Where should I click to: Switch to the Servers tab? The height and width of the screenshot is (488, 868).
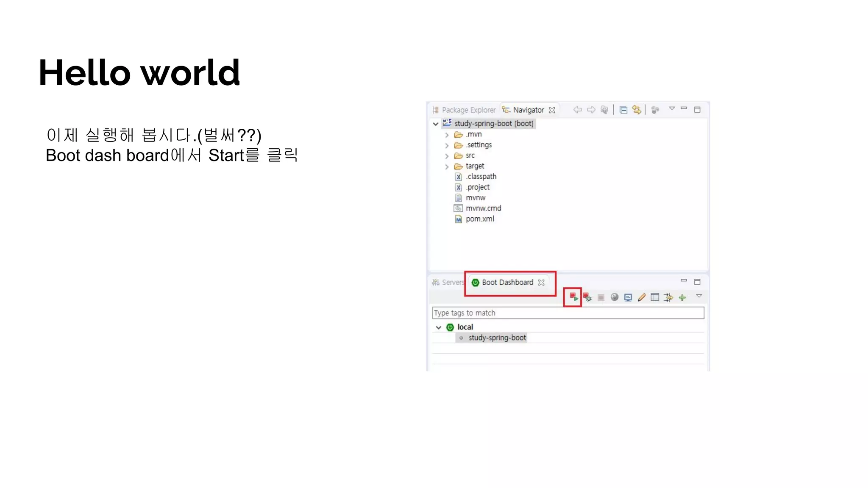point(448,283)
